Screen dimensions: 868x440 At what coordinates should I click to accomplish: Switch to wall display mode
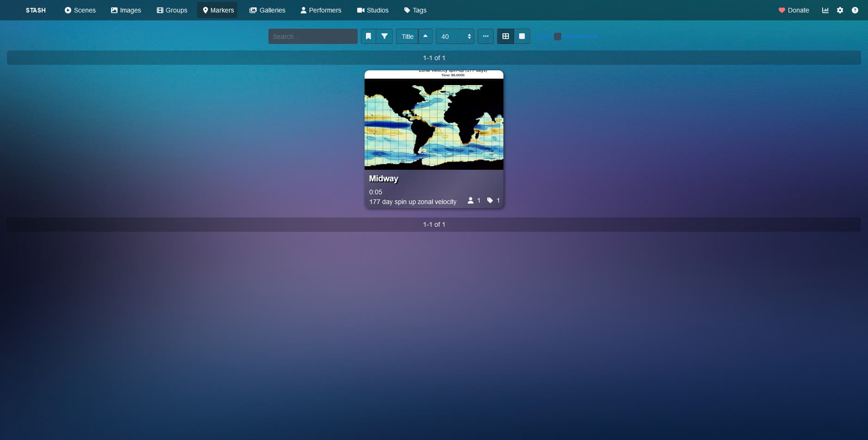[522, 37]
